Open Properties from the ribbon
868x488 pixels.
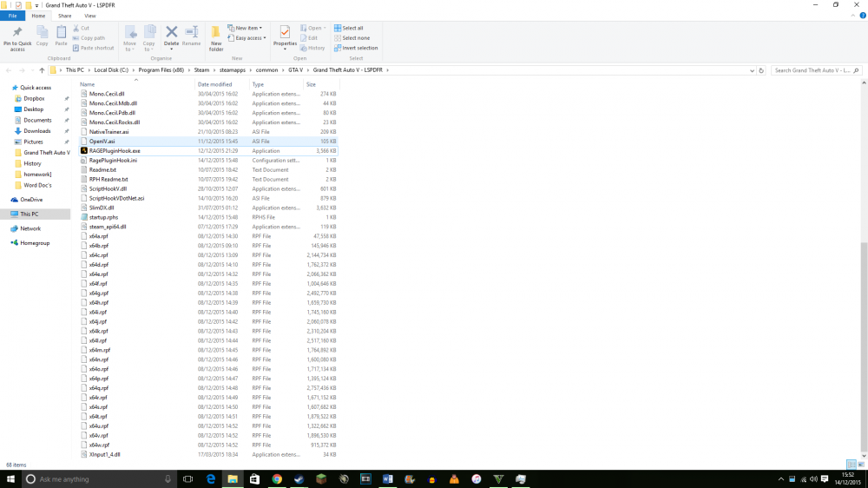[x=285, y=37]
